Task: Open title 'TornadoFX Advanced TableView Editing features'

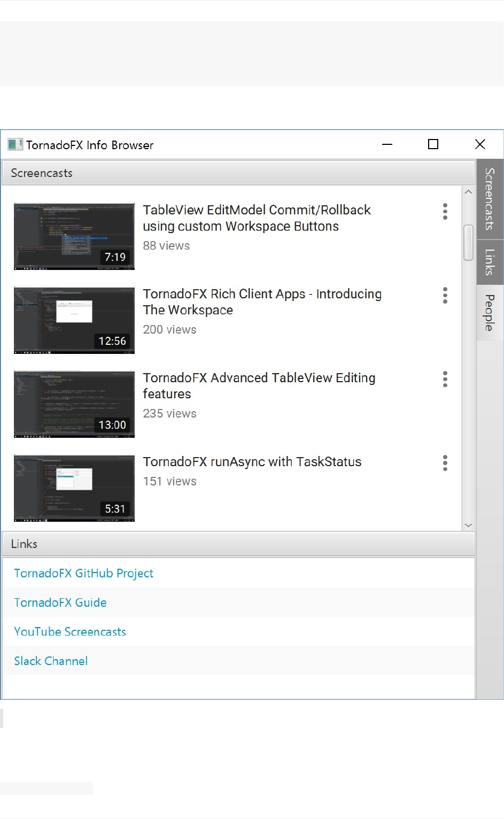Action: tap(259, 386)
